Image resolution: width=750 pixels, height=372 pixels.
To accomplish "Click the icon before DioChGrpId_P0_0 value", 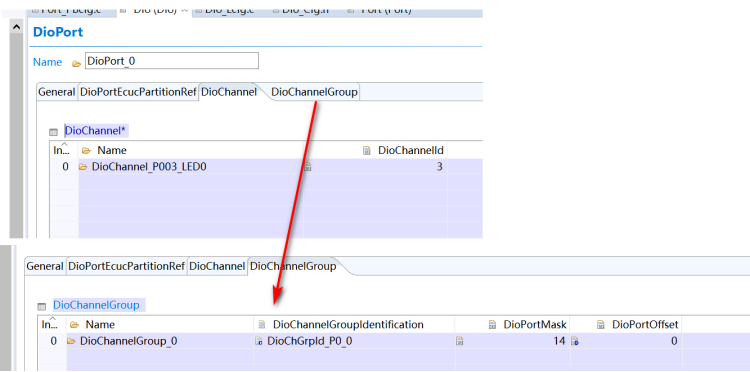I will 259,341.
